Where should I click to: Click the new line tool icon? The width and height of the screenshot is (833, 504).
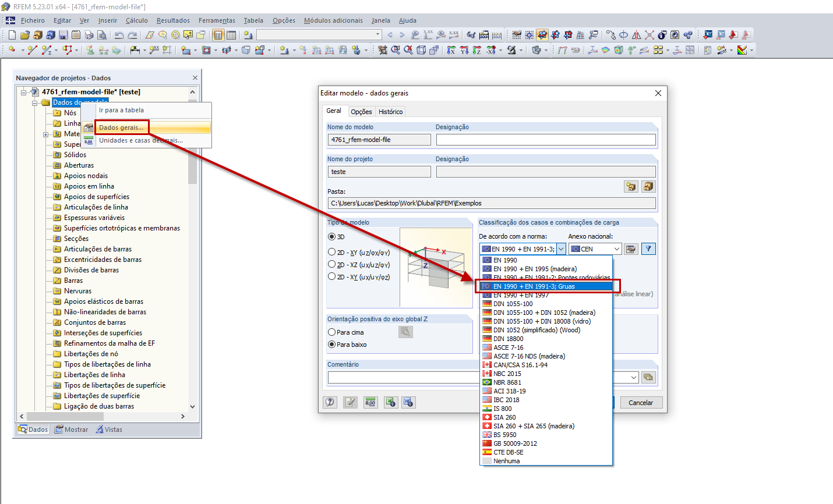32,50
